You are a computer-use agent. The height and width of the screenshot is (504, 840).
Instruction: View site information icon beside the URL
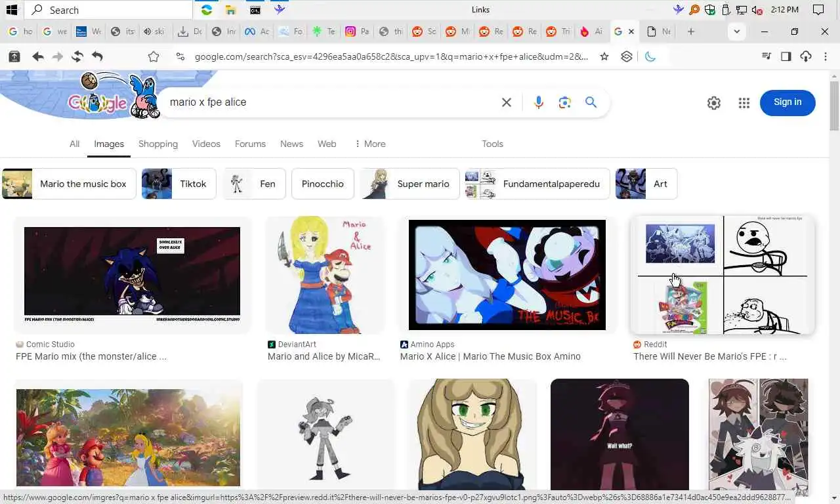[x=180, y=56]
